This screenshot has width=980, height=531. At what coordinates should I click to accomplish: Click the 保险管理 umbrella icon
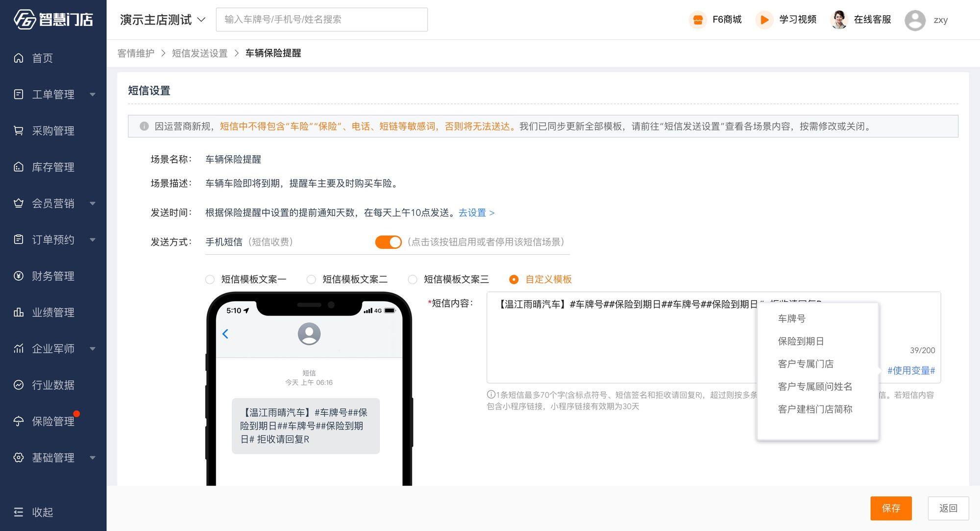[x=19, y=421]
